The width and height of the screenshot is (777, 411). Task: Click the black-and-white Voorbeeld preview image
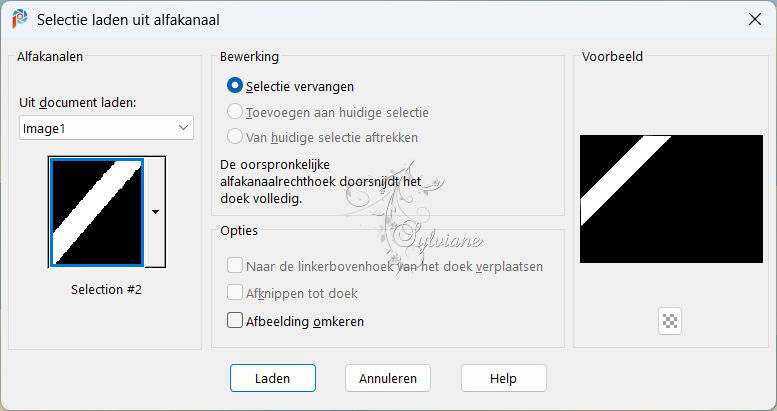click(671, 199)
